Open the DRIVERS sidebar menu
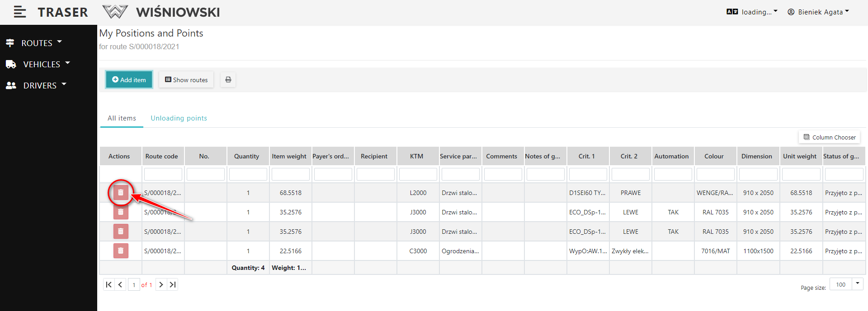This screenshot has width=868, height=311. click(x=40, y=85)
